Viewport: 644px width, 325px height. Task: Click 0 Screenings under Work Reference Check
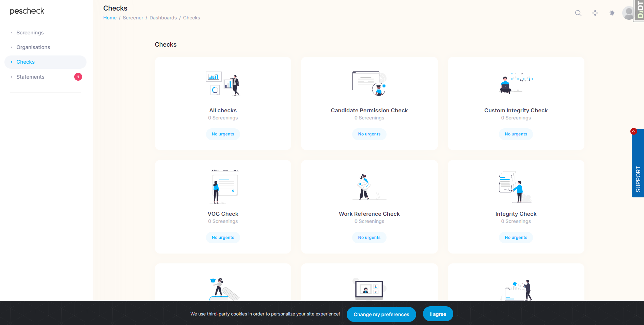(369, 222)
